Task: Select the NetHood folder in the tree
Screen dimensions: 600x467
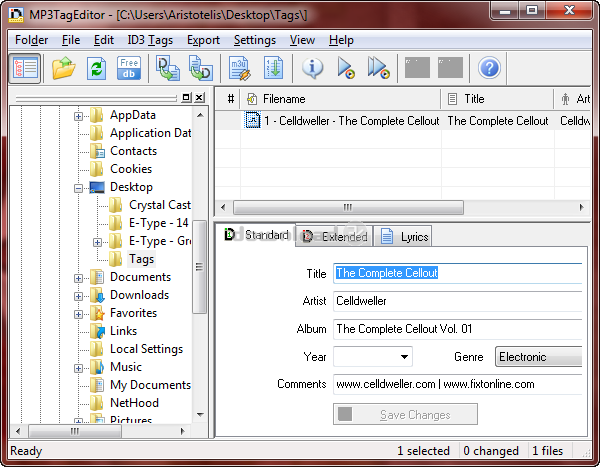Action: coord(134,403)
